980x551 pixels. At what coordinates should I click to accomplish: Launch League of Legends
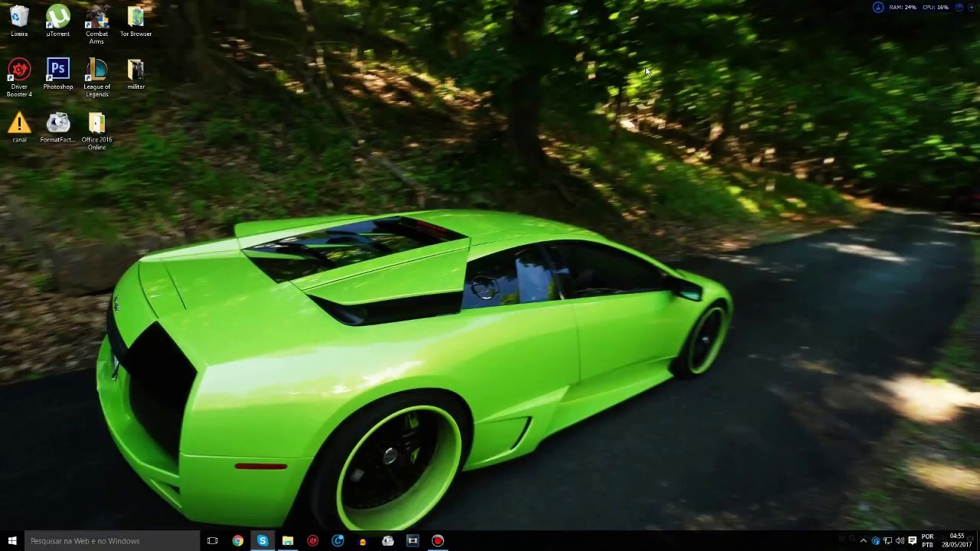pyautogui.click(x=96, y=70)
